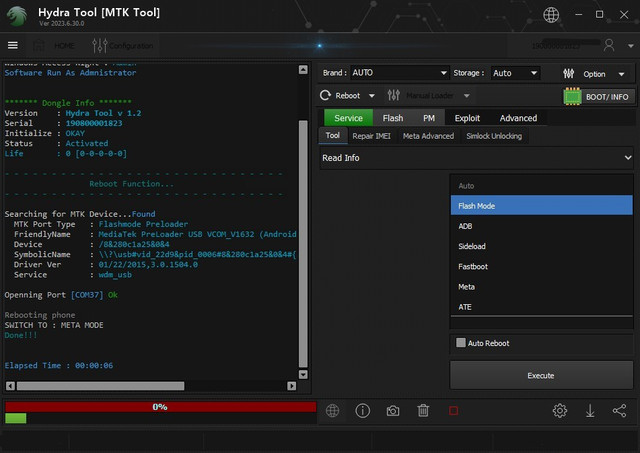640x453 pixels.
Task: Expand the user account dropdown arrow
Action: coord(630,46)
